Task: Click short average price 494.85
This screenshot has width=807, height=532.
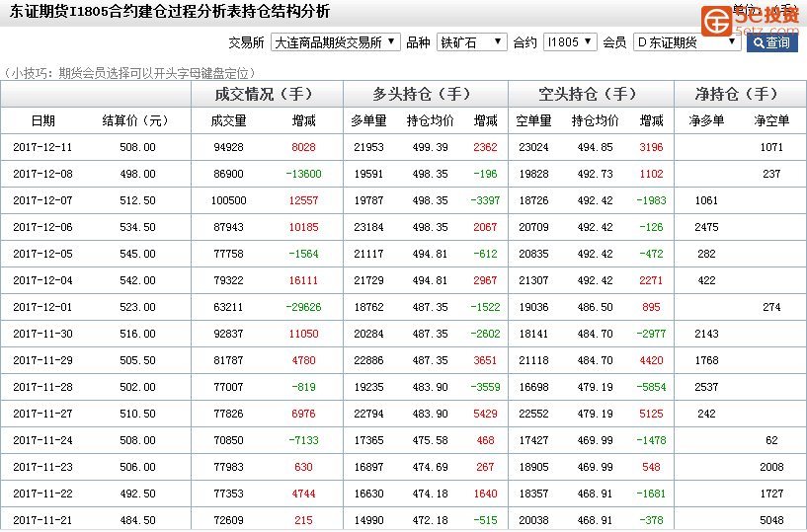Action: 595,148
